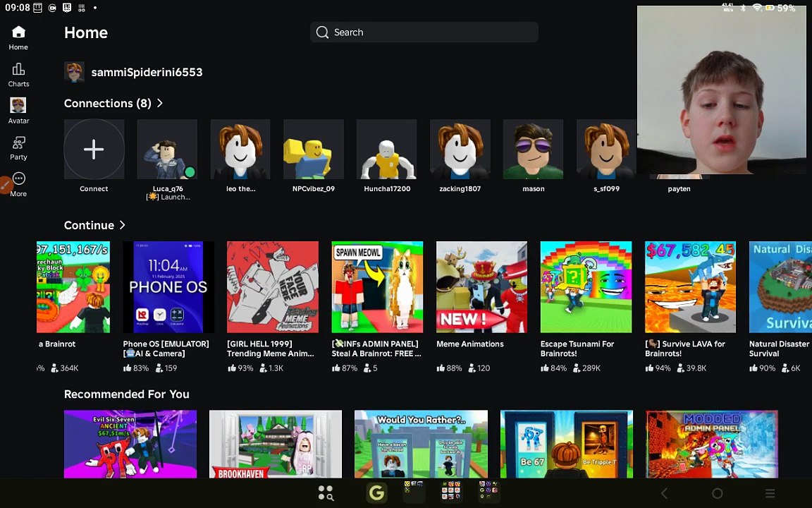
Task: Click the search magnifier icon
Action: click(x=322, y=32)
